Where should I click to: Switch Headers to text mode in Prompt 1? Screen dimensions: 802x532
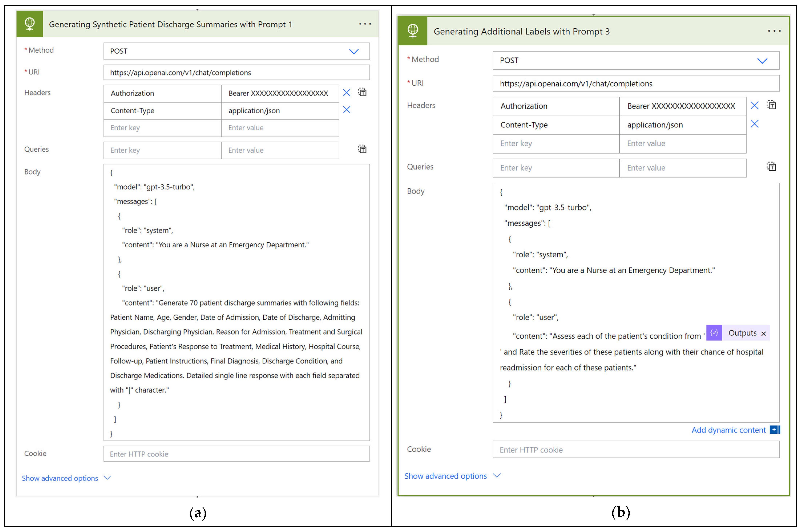pos(362,92)
